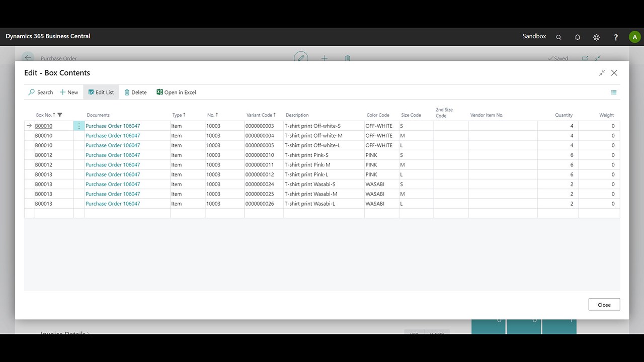644x362 pixels.
Task: Open the Box No. column filter funnel
Action: pyautogui.click(x=60, y=115)
